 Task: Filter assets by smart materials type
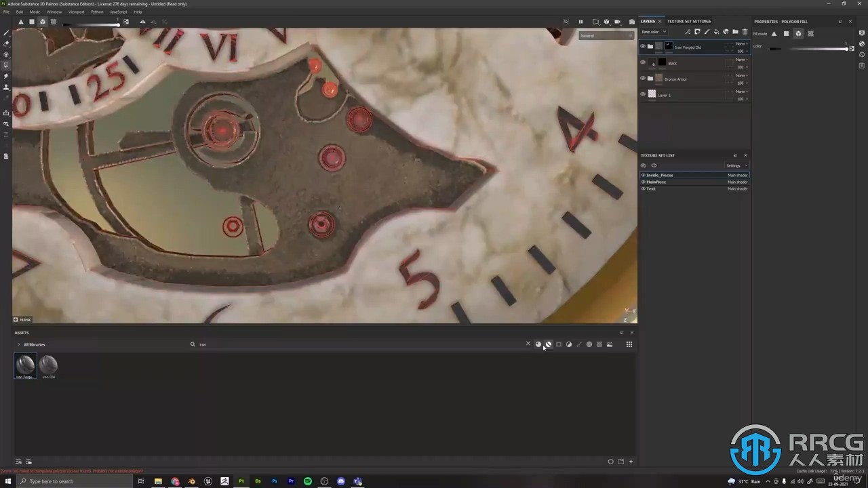(x=549, y=344)
